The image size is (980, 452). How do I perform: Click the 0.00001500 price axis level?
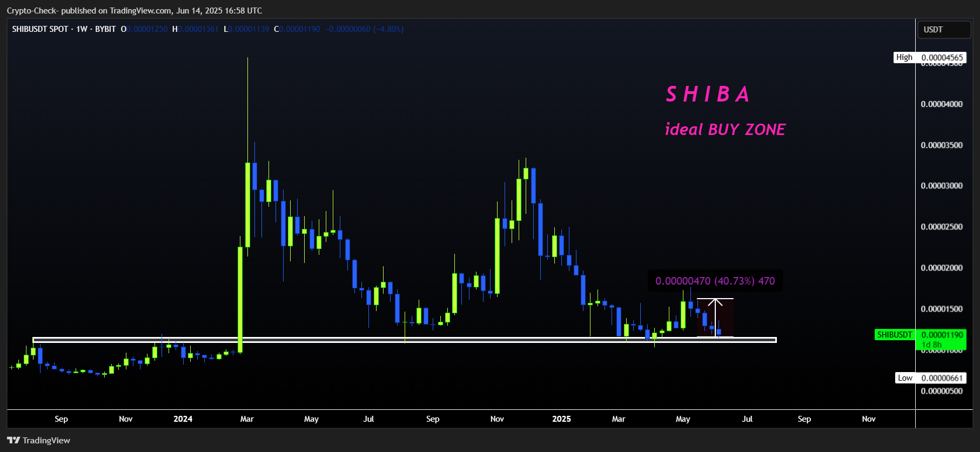tap(942, 309)
